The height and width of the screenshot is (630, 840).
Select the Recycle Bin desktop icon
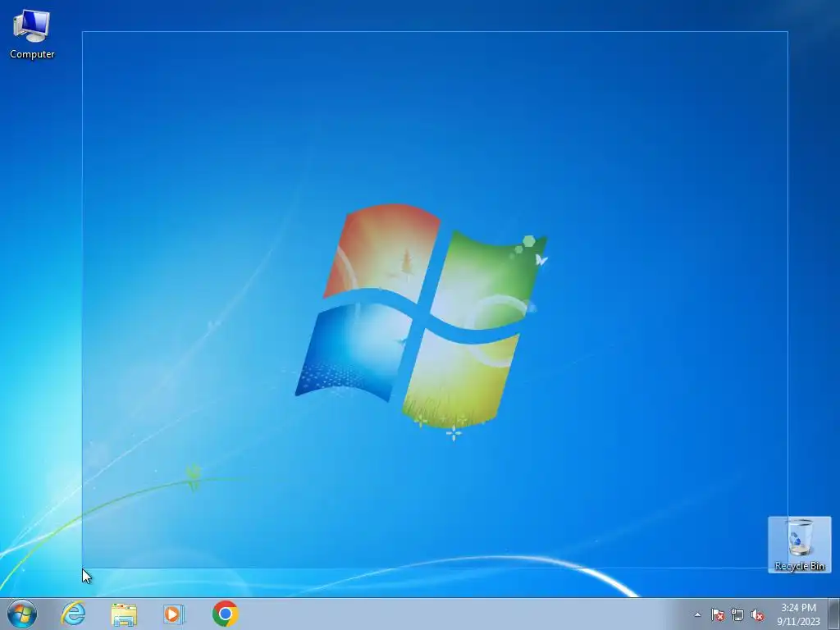coord(799,545)
